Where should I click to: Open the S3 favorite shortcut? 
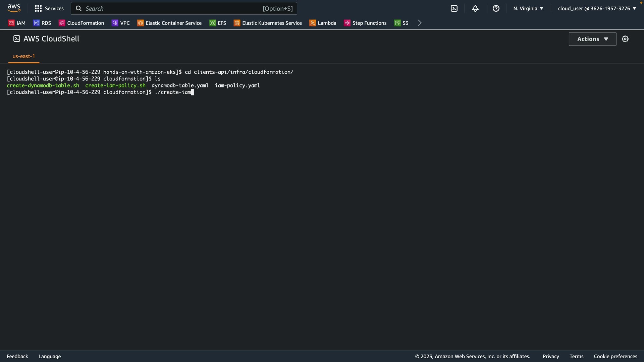click(401, 23)
